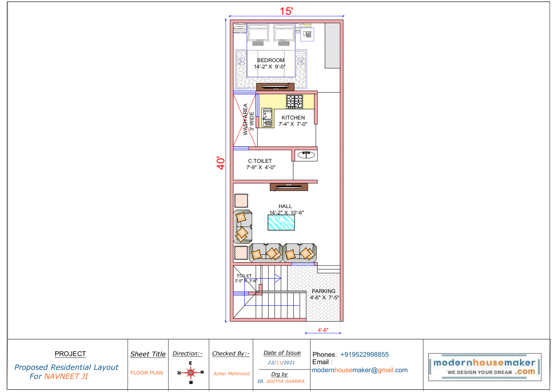
Task: Click the HALL room label
Action: pos(285,206)
